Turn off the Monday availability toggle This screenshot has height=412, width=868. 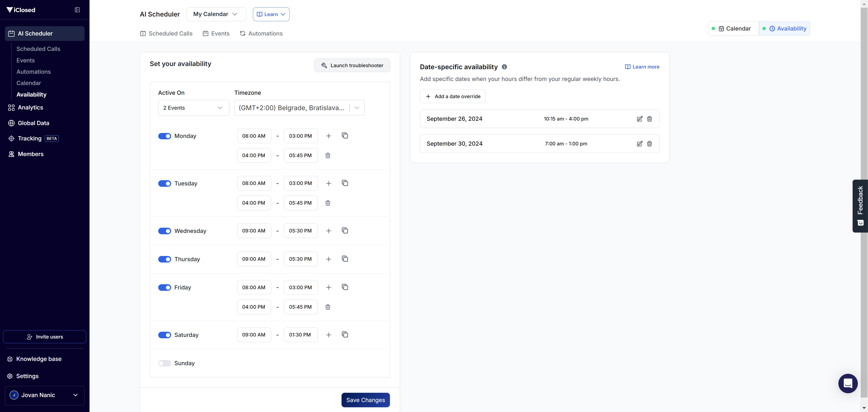[164, 136]
